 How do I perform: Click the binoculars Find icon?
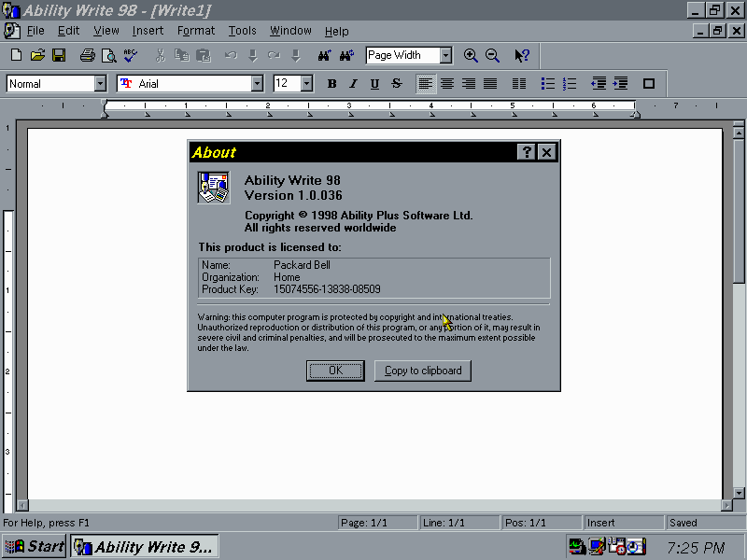click(325, 56)
